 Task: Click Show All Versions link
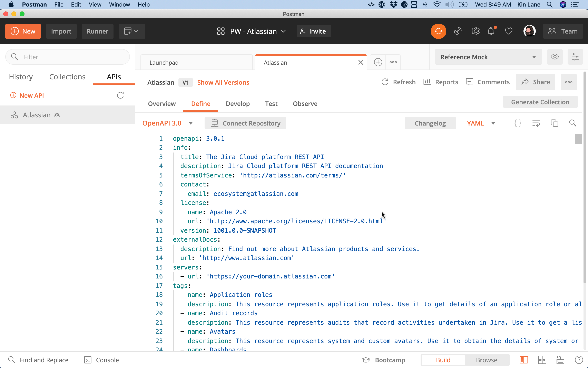point(223,83)
